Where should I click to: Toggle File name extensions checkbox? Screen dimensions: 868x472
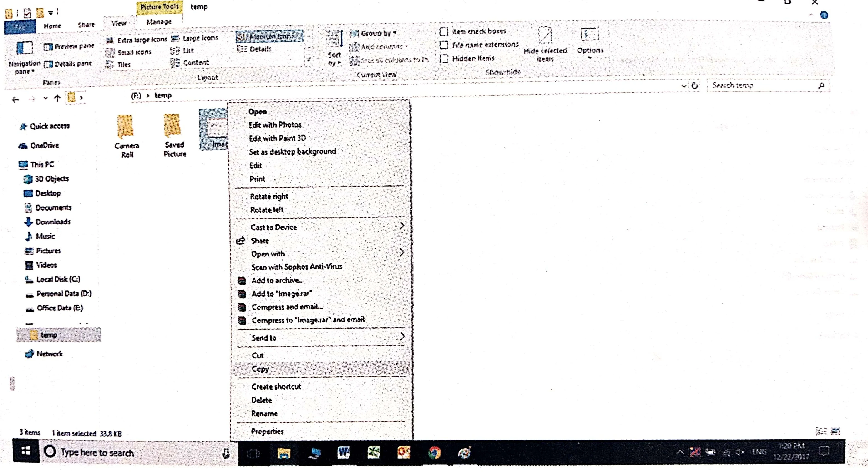[444, 45]
